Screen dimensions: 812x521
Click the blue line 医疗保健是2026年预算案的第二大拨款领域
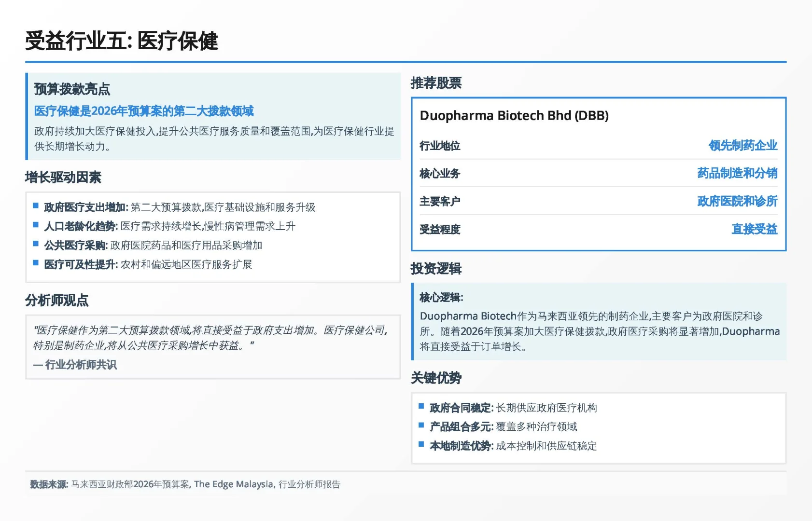[x=144, y=111]
